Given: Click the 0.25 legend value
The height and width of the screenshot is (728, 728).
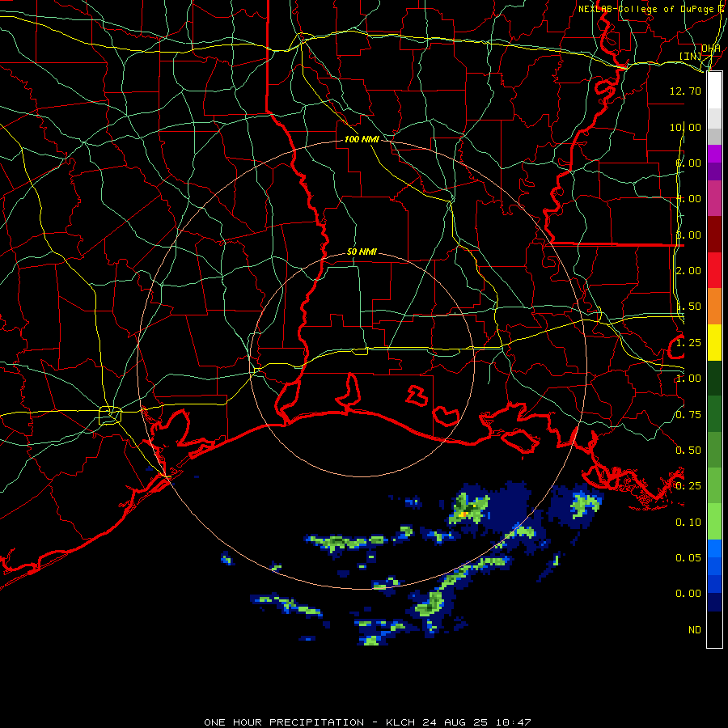Looking at the screenshot, I should (x=688, y=486).
